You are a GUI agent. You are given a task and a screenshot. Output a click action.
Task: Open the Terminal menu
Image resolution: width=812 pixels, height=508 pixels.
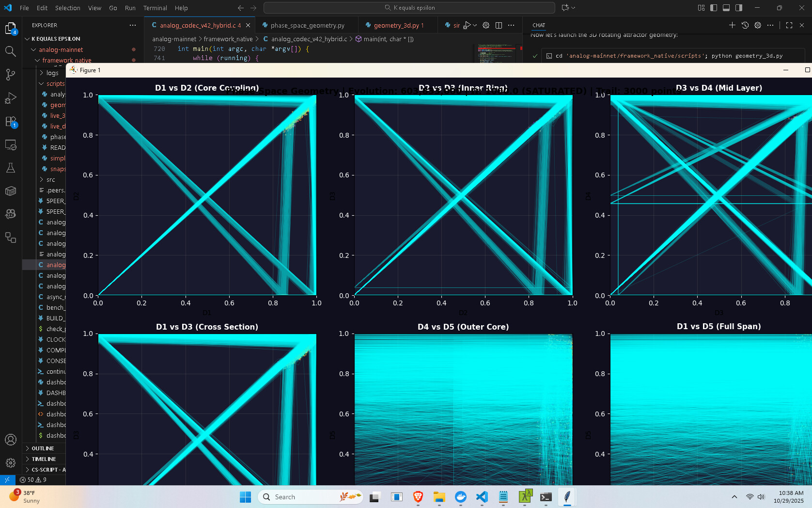click(155, 8)
